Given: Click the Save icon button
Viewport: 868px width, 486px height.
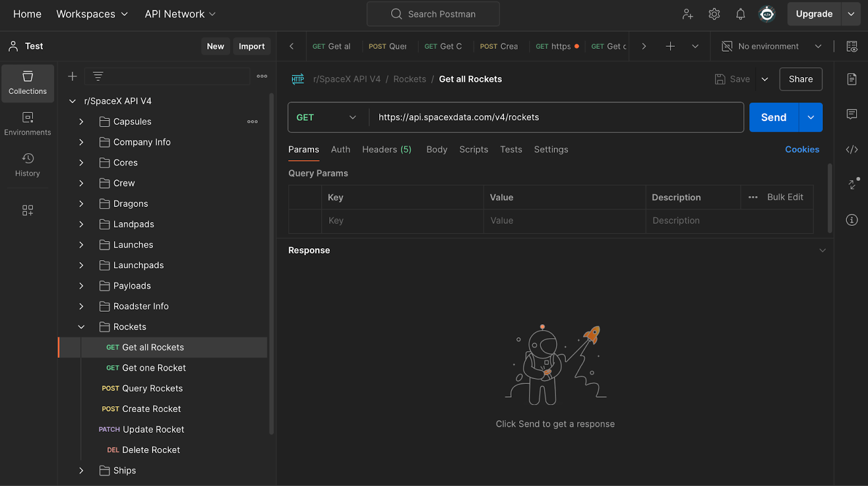Looking at the screenshot, I should click(x=732, y=79).
